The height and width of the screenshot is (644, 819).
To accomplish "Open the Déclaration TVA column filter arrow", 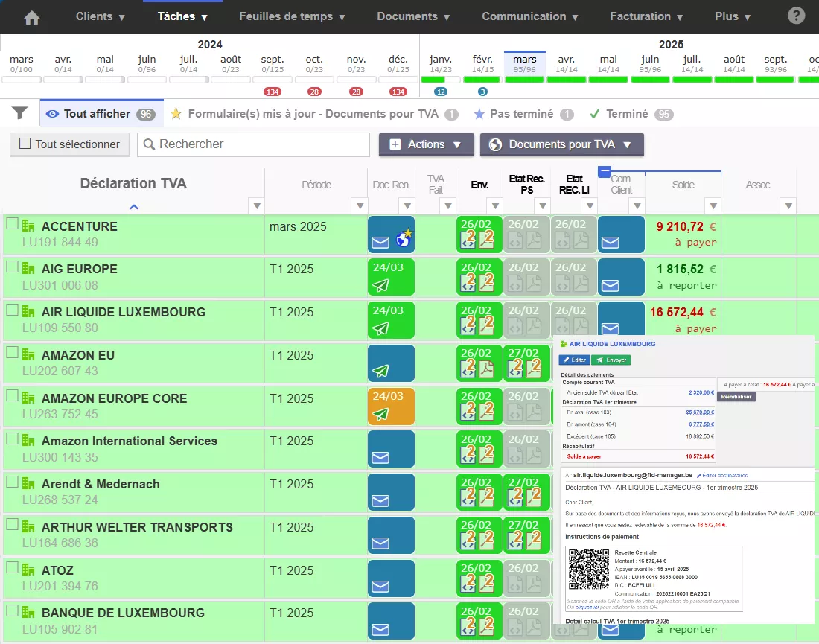I will (256, 205).
